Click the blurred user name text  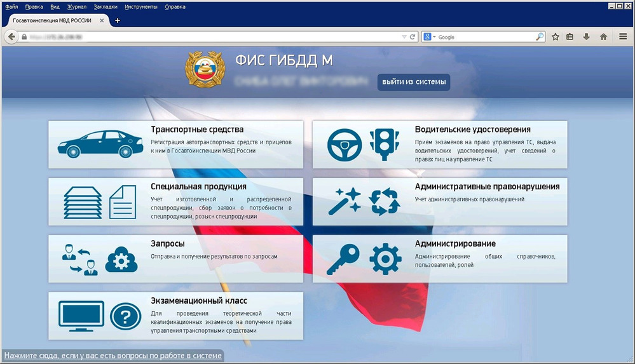click(301, 81)
